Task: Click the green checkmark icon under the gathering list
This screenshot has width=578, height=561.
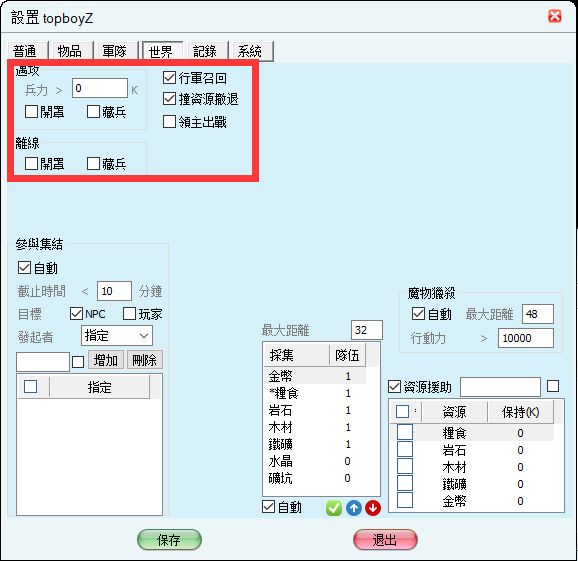Action: pyautogui.click(x=334, y=508)
